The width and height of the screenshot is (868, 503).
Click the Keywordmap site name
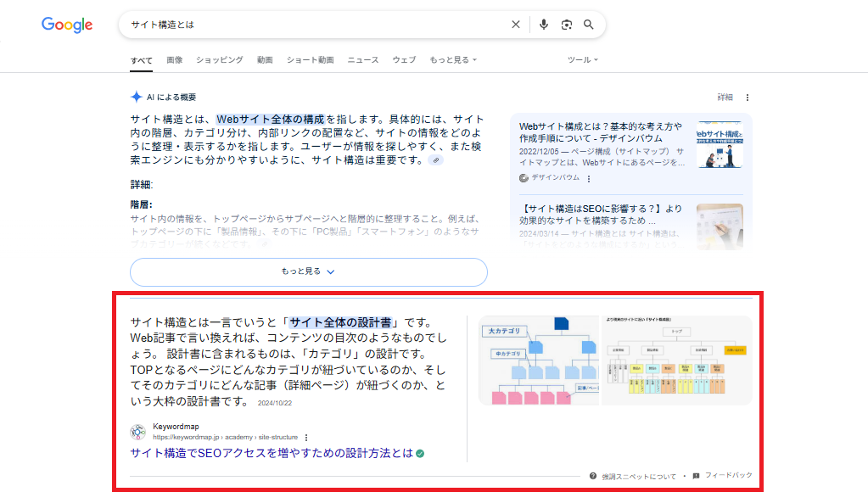point(176,427)
